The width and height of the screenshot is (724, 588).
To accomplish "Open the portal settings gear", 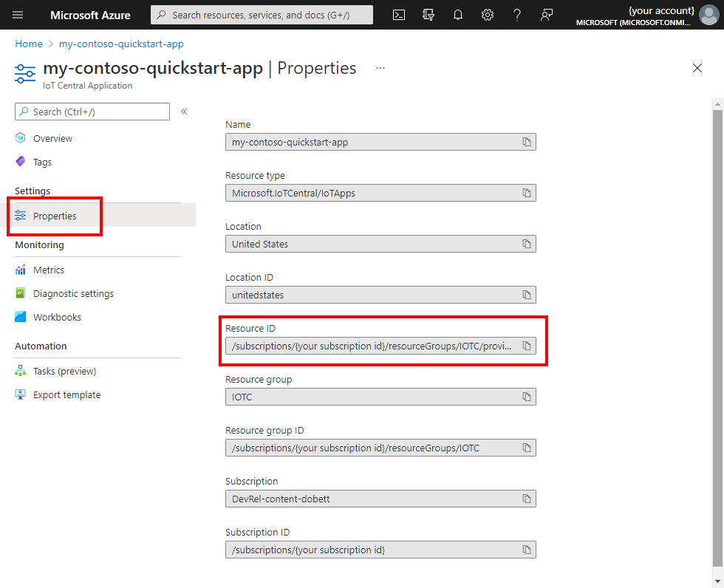I will (488, 15).
